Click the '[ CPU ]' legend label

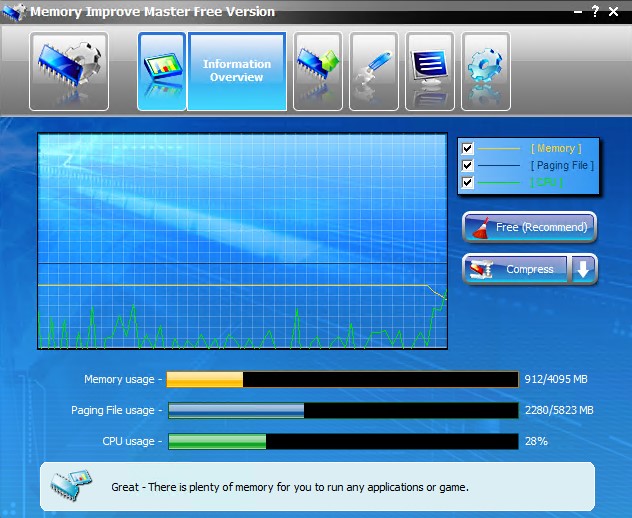tap(546, 182)
